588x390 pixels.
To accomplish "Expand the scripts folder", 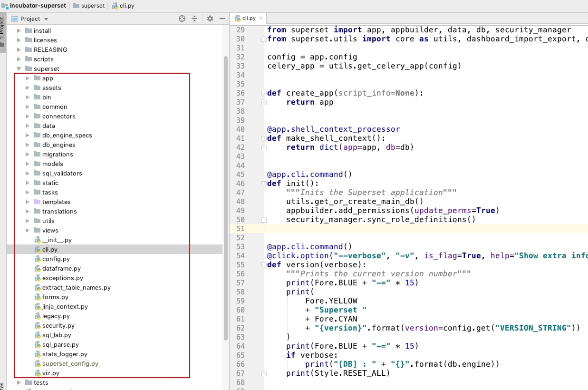I will tap(19, 59).
